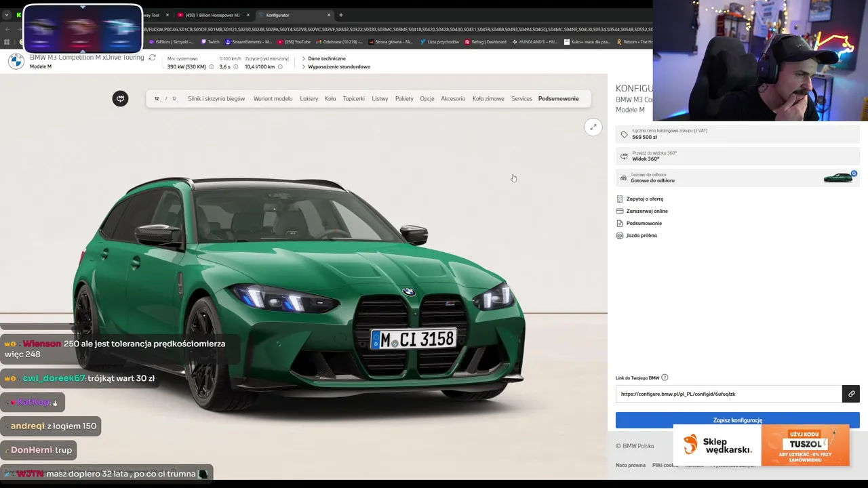Open the G4Skins bookmark
The image size is (868, 488).
tap(172, 42)
